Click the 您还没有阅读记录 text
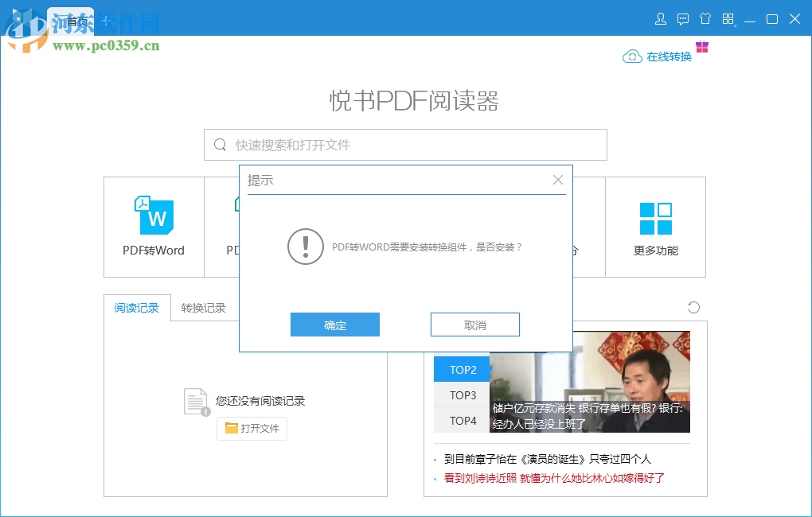This screenshot has height=517, width=812. [260, 401]
